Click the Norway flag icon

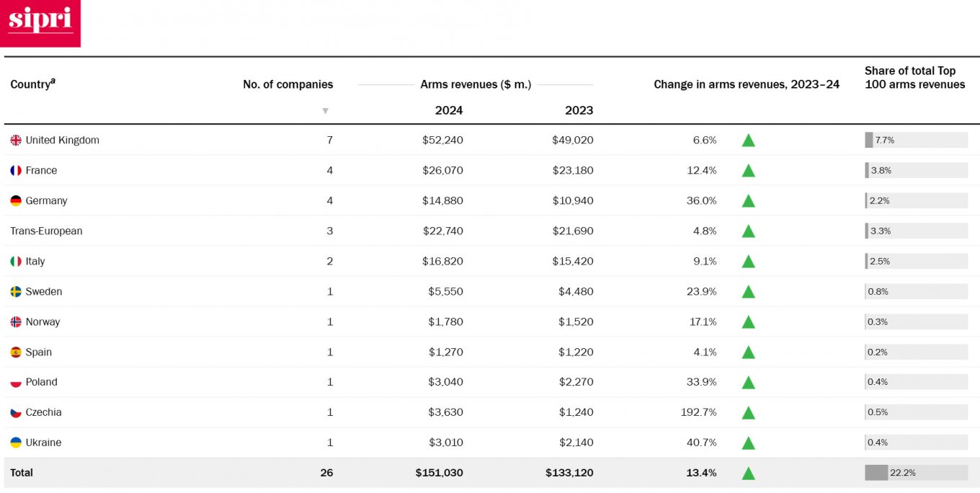click(16, 322)
